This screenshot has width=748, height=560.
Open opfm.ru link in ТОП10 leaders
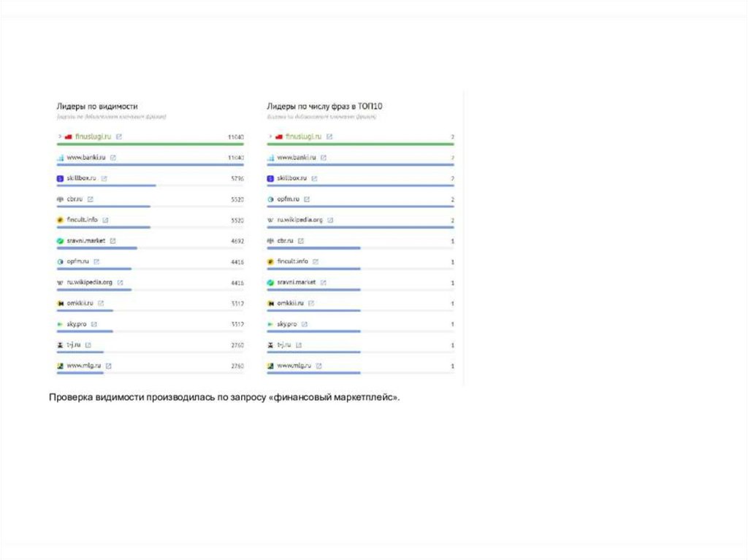288,199
